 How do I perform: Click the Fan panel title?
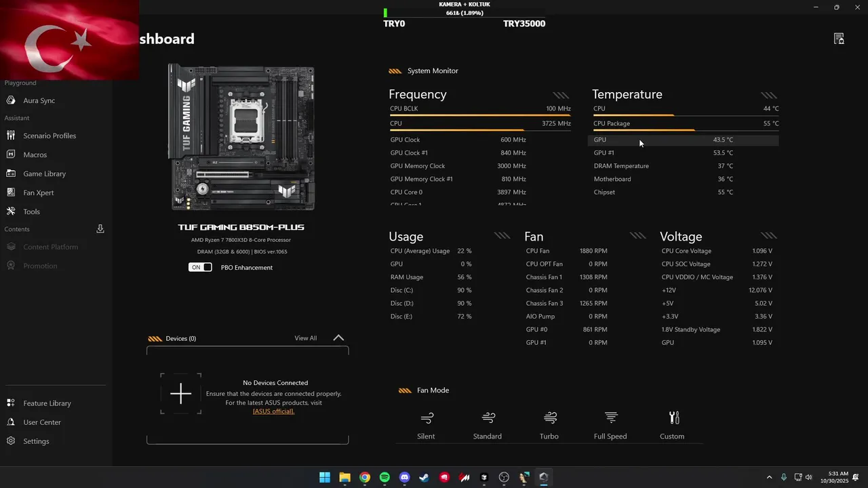click(534, 237)
